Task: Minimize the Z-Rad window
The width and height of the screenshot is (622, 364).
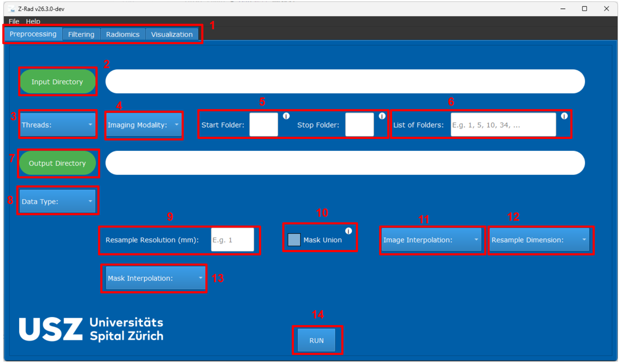Action: click(563, 9)
